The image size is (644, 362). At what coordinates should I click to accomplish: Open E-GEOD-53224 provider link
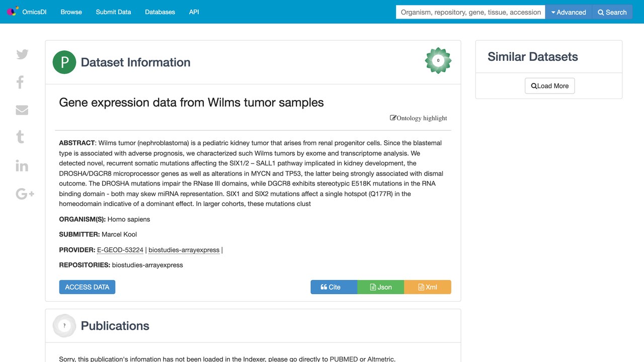tap(120, 250)
